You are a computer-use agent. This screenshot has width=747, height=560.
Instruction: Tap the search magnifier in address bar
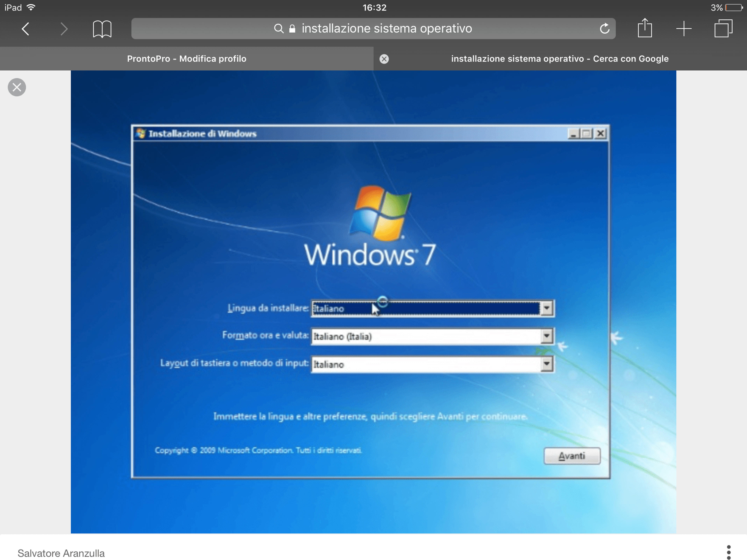point(279,28)
